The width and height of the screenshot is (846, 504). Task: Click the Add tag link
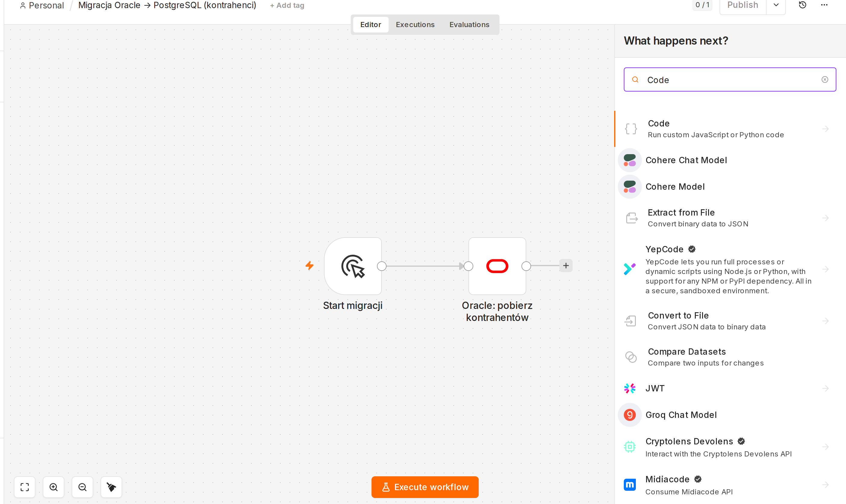click(x=287, y=5)
